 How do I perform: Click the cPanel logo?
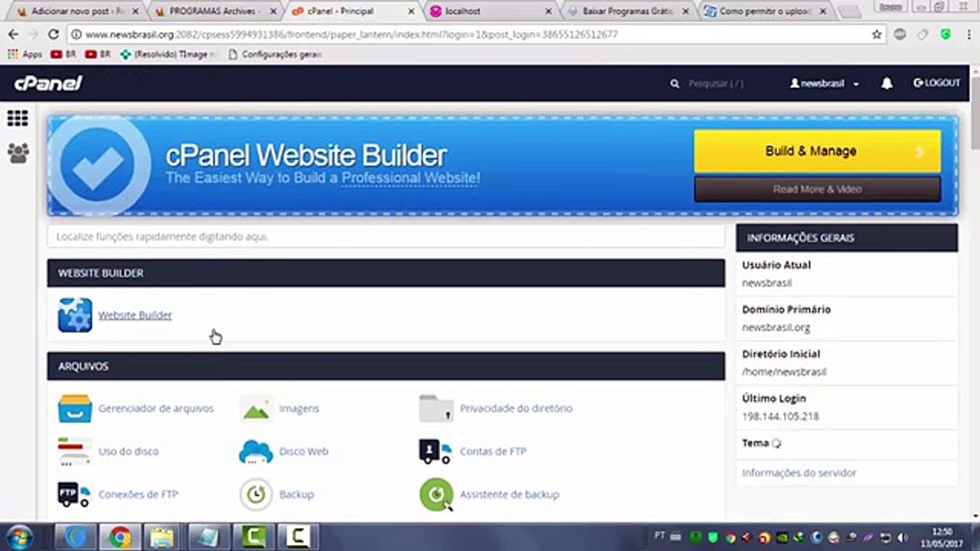[48, 83]
